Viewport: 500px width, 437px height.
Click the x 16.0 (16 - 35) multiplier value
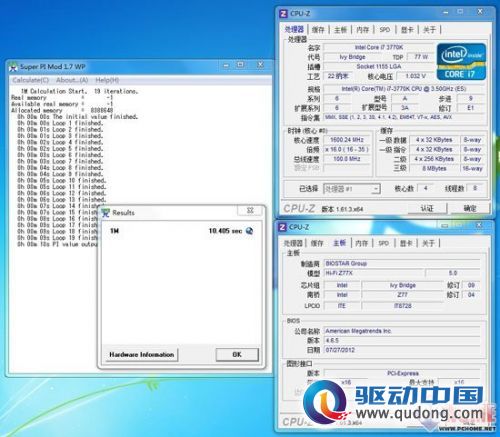(x=347, y=149)
